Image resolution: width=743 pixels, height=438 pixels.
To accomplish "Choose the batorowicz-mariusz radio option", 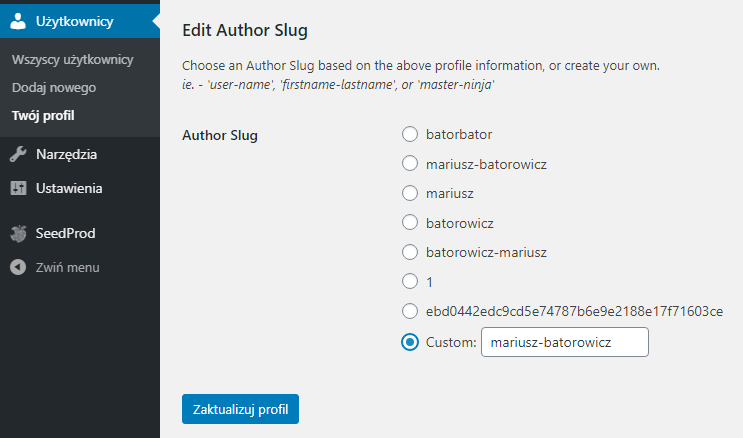I will pos(409,252).
